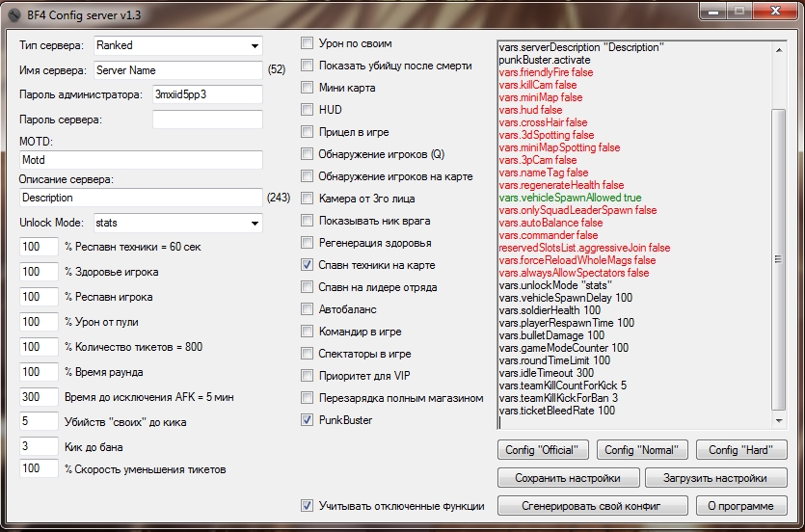This screenshot has width=805, height=532.
Task: Click the AFK timeout field showing 300
Action: coord(39,397)
